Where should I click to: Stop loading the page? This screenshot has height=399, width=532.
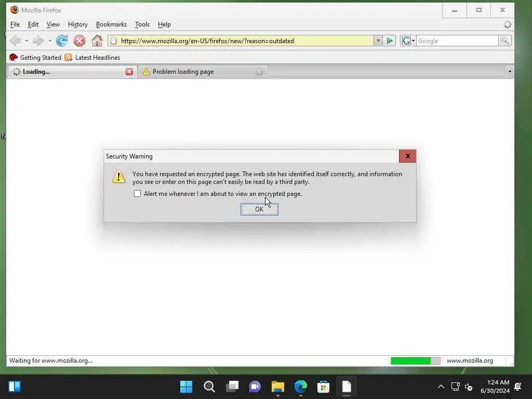coord(79,41)
